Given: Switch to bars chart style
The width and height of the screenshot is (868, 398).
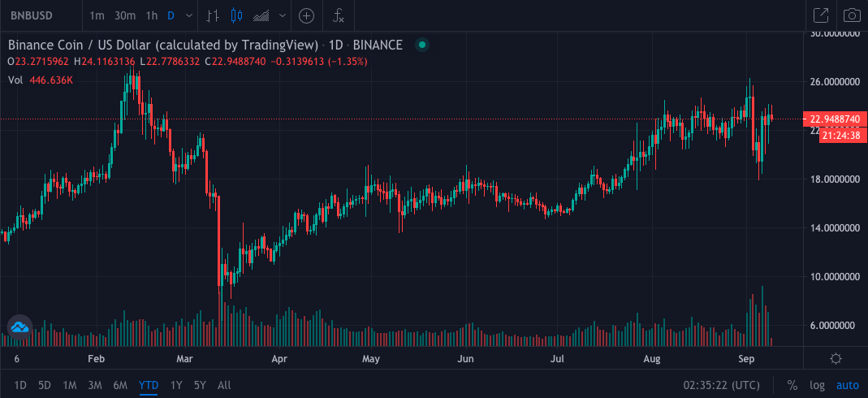Looking at the screenshot, I should 213,15.
